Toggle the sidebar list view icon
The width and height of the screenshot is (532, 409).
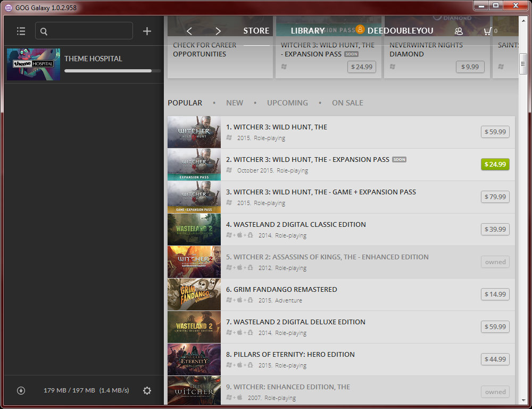(21, 31)
